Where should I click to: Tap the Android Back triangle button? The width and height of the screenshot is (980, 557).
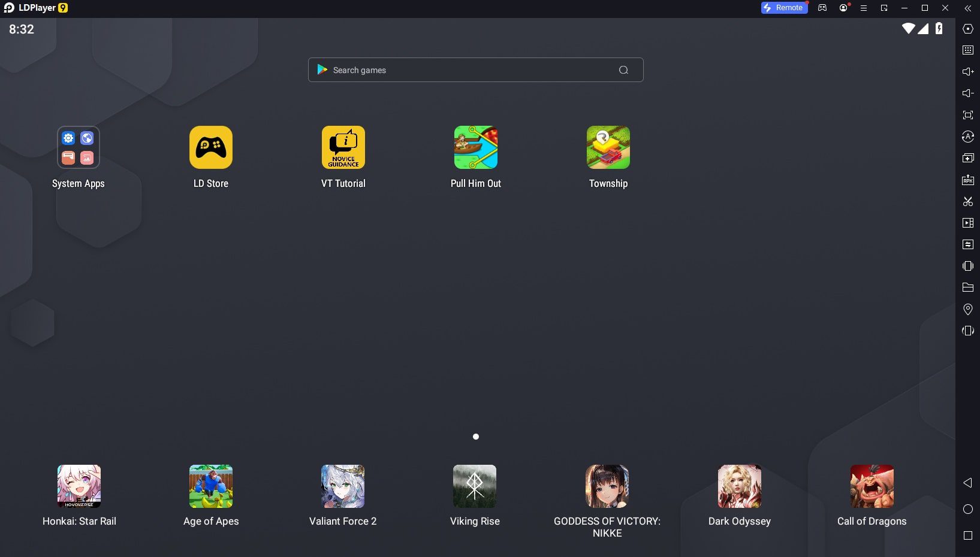(967, 483)
